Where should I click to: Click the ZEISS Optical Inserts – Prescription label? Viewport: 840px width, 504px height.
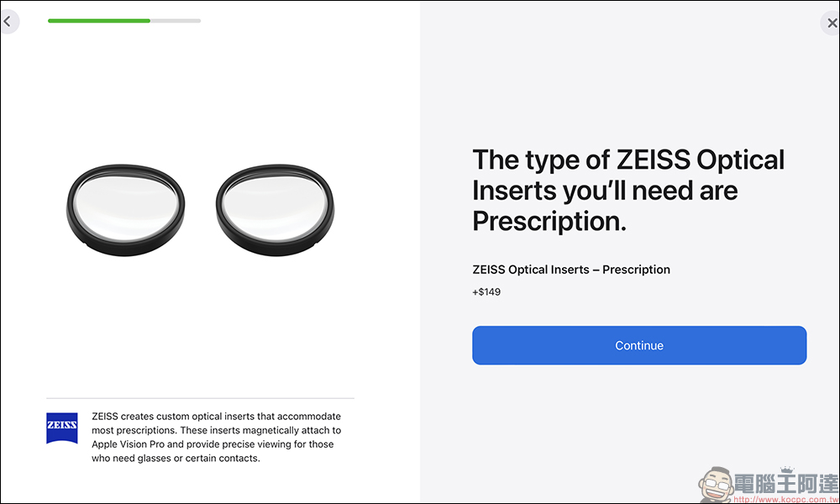(571, 270)
